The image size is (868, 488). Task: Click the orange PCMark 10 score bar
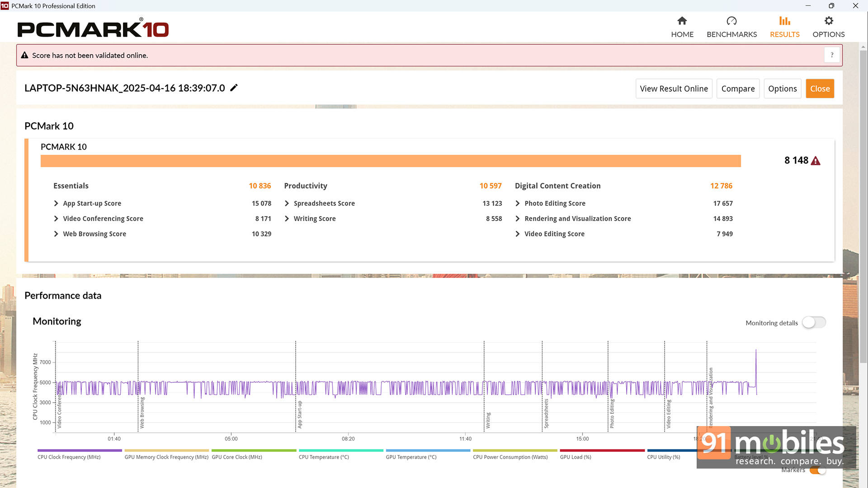tap(391, 161)
